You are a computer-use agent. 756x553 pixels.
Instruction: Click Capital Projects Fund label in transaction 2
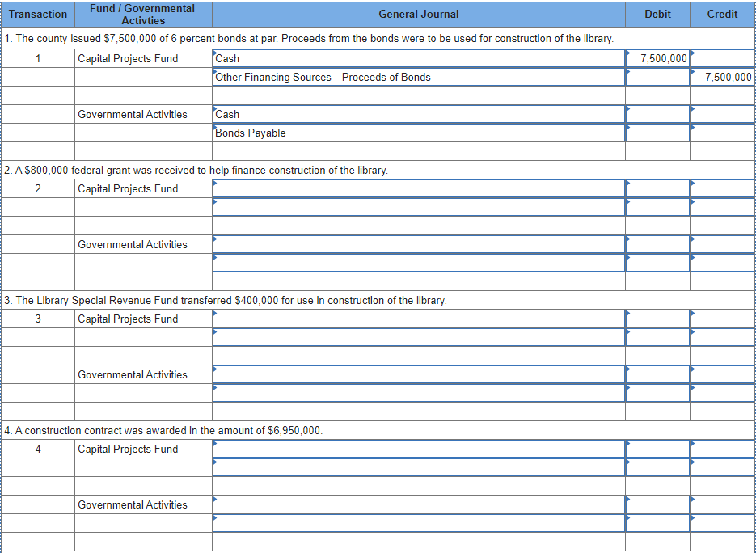(128, 188)
